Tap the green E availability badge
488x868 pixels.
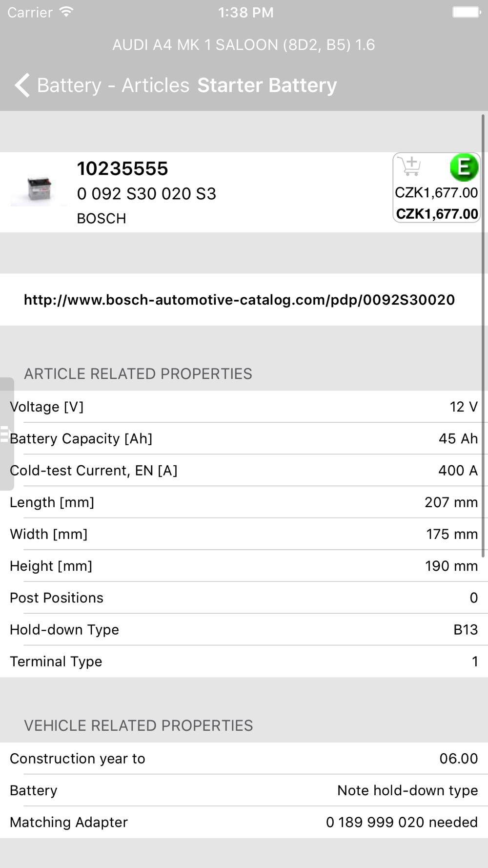pos(464,167)
